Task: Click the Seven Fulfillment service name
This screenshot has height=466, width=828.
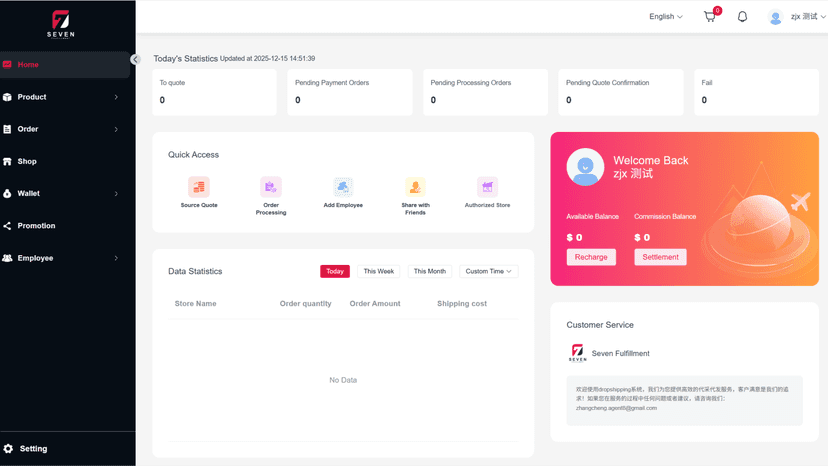Action: (x=620, y=353)
